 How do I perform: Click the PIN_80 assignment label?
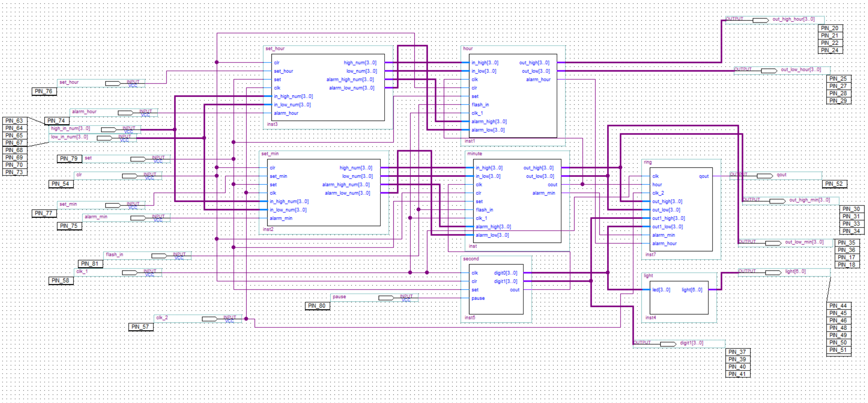[317, 306]
